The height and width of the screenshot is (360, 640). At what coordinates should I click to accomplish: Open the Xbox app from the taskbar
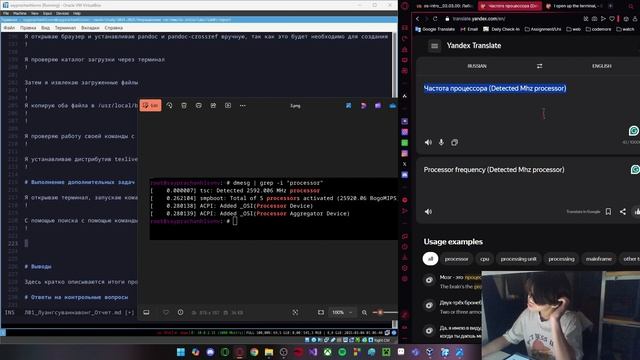click(328, 352)
